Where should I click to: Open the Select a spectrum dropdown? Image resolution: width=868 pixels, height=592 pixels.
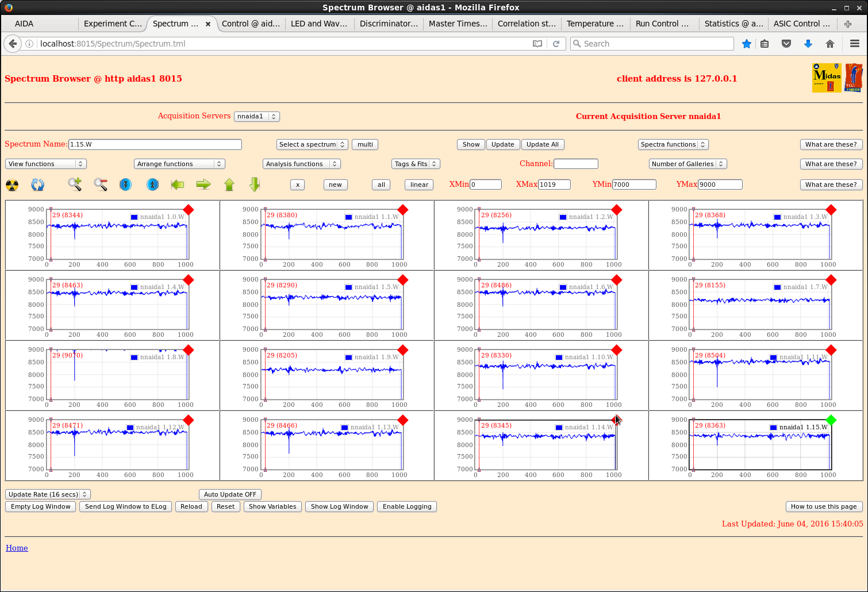click(x=312, y=144)
